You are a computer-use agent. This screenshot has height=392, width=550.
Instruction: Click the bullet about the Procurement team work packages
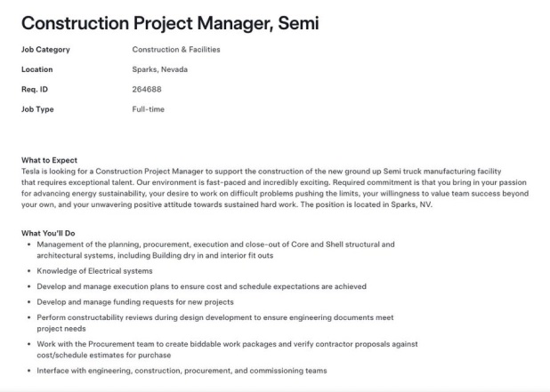(x=227, y=349)
